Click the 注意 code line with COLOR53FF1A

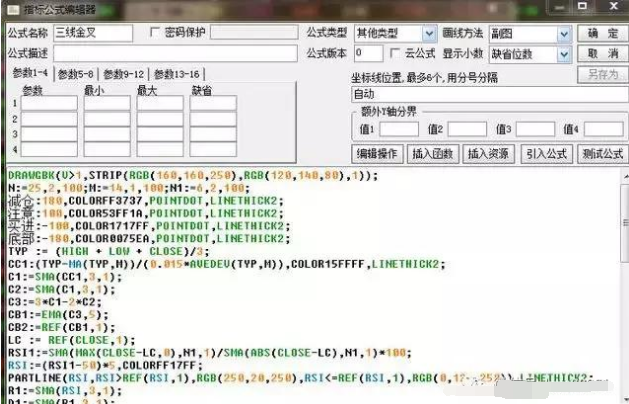(146, 213)
